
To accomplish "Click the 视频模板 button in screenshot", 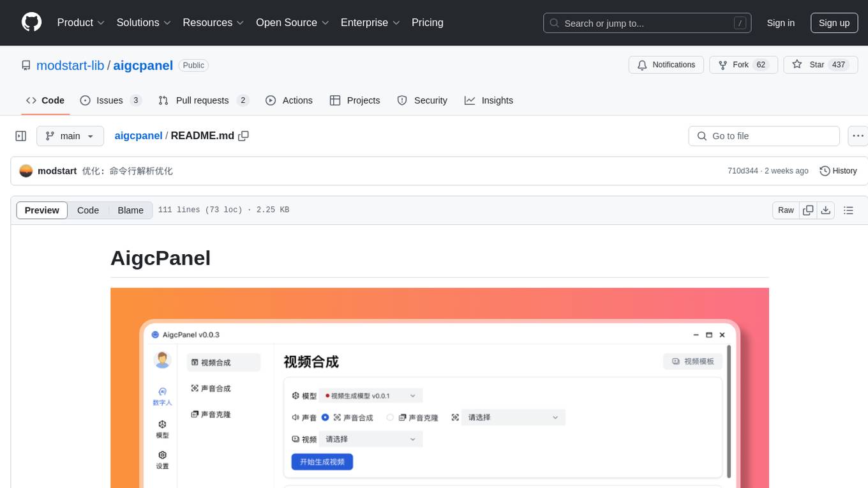I will 692,361.
